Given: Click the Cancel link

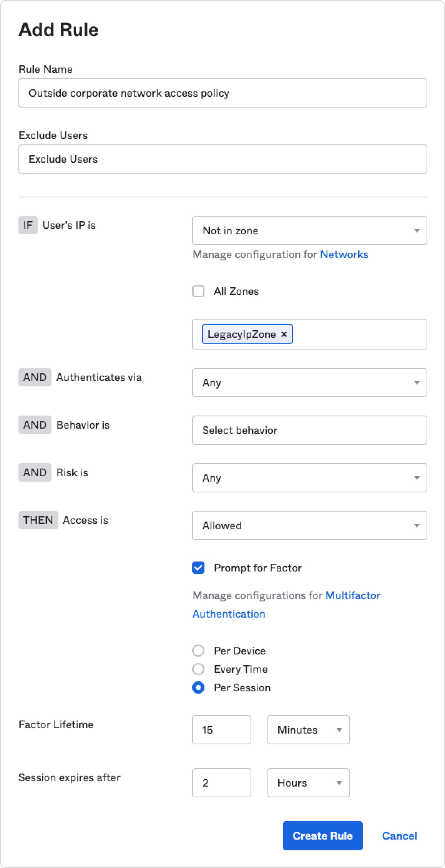Looking at the screenshot, I should 399,836.
